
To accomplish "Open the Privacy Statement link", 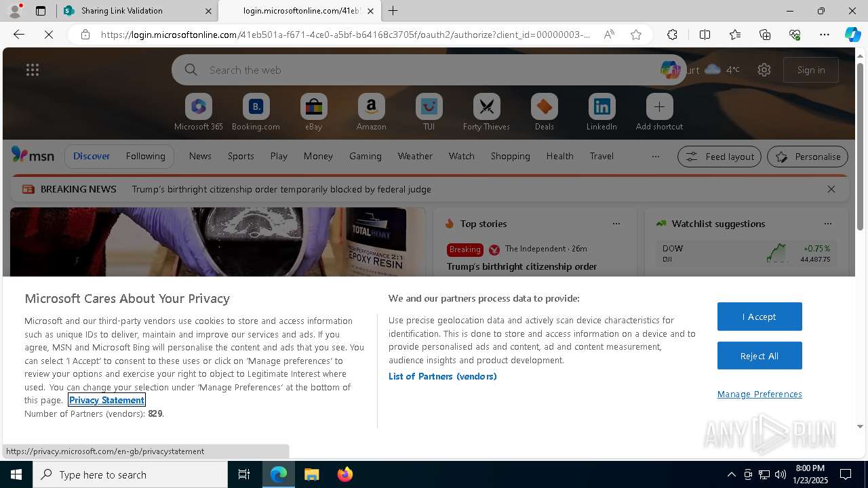I will coord(106,400).
